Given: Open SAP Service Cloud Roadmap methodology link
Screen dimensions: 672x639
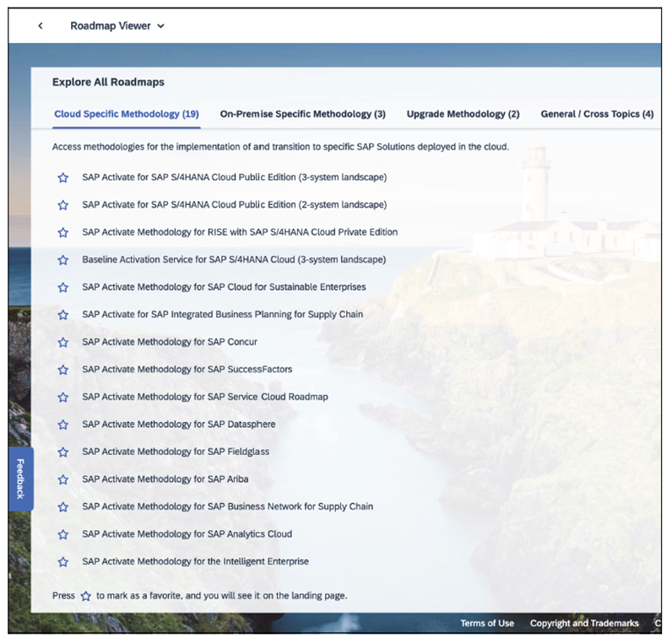Looking at the screenshot, I should 205,397.
